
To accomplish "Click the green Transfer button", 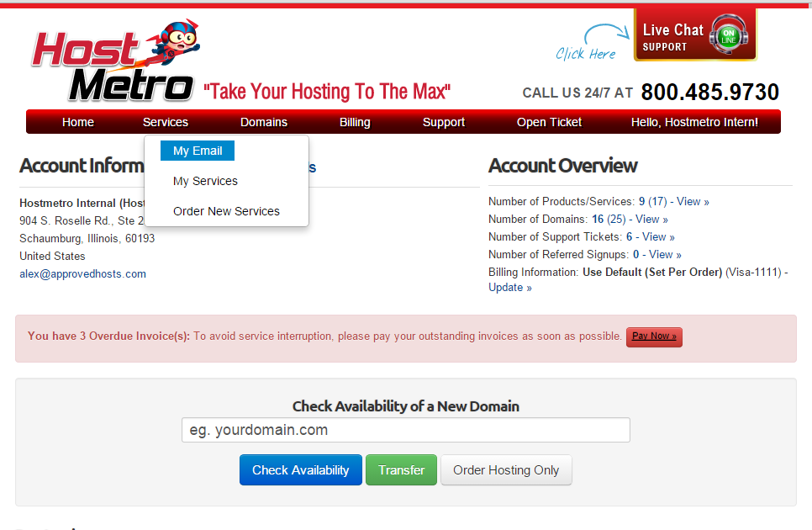I will [401, 470].
